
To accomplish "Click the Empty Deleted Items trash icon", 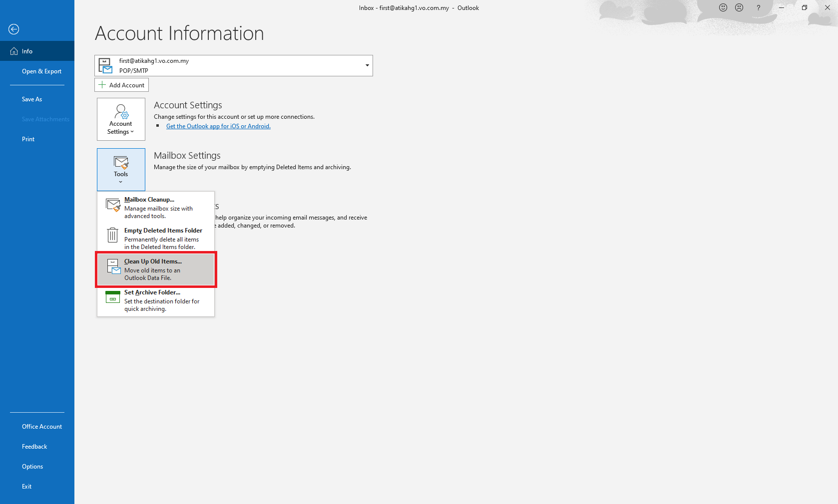I will (113, 235).
